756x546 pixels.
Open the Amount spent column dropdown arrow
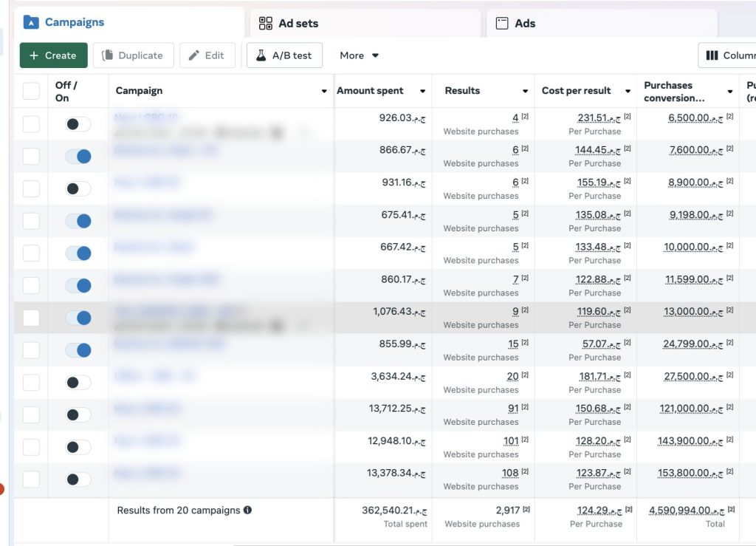423,92
